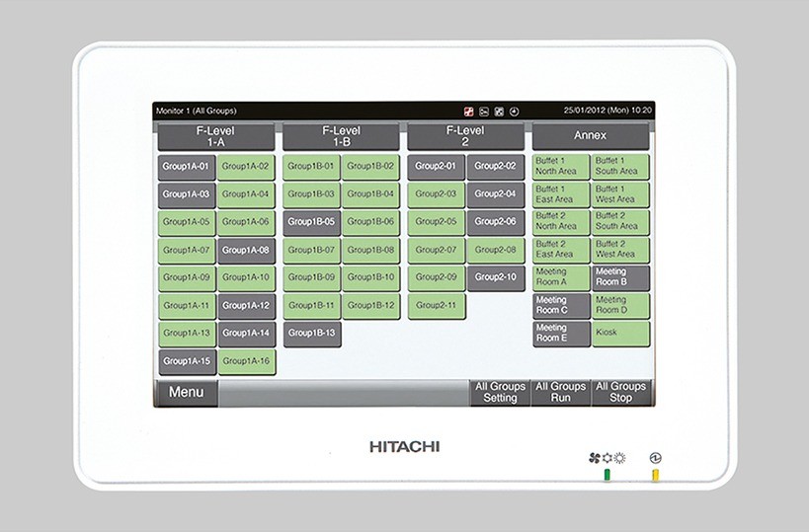Open All Groups Setting
Viewport: 809px width, 532px height.
pos(500,393)
